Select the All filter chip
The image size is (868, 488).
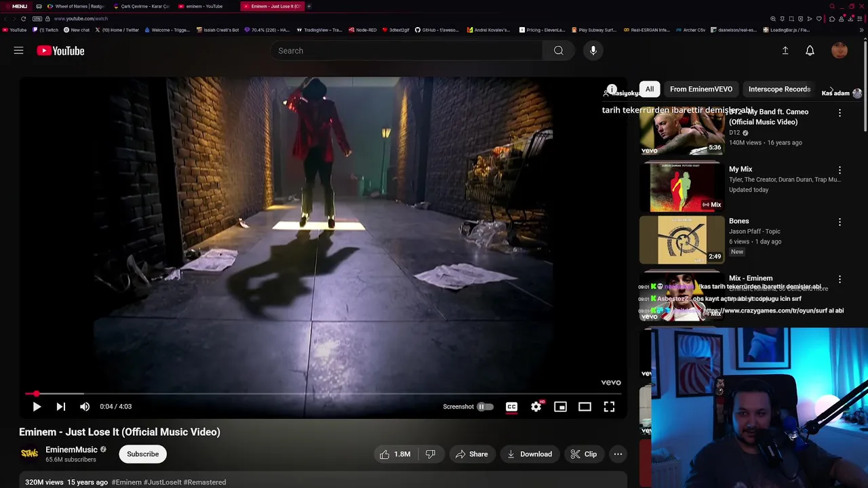coord(650,89)
